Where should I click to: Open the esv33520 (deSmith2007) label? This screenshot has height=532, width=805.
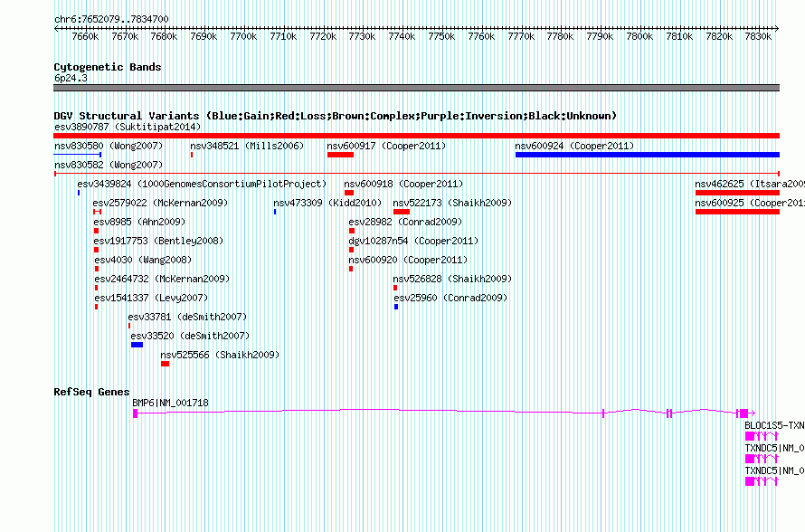pyautogui.click(x=190, y=336)
